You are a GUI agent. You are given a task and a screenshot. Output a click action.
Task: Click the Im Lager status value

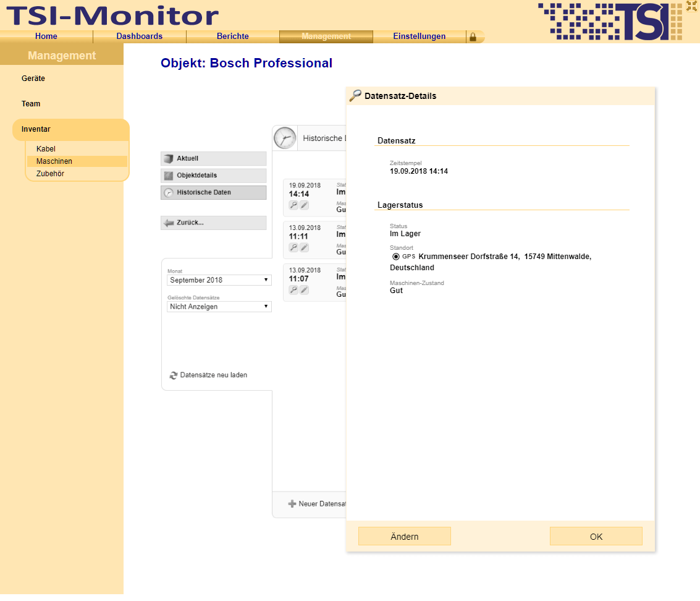405,234
